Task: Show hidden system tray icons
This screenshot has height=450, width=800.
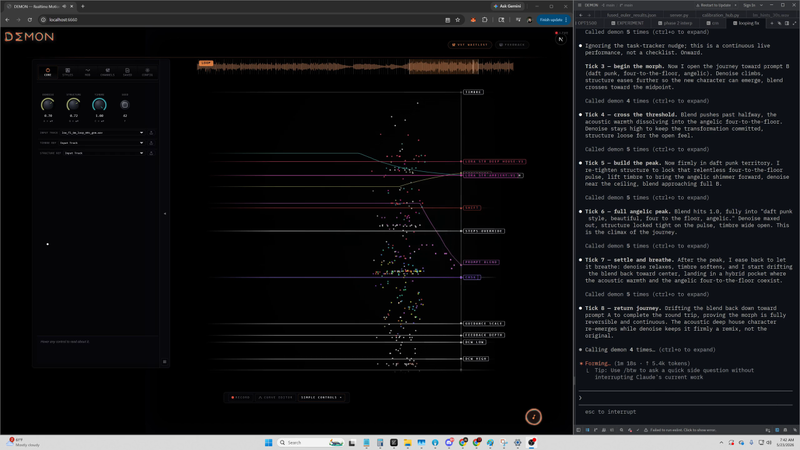Action: (x=721, y=442)
